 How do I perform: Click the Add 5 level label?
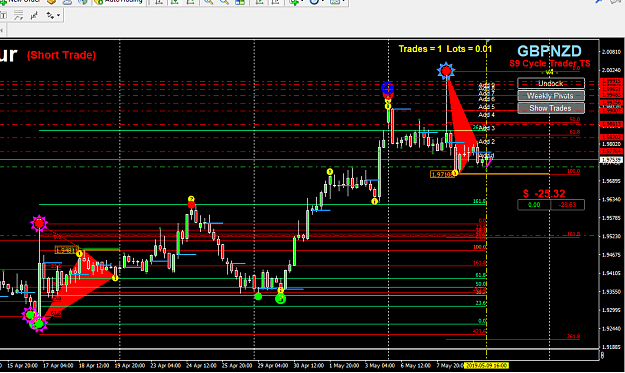coord(486,107)
